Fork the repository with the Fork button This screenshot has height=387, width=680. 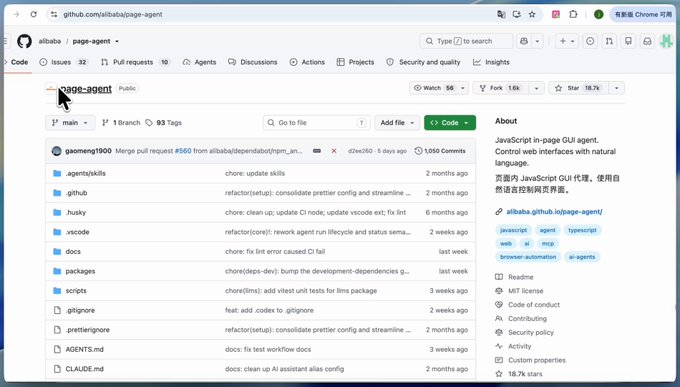[501, 88]
